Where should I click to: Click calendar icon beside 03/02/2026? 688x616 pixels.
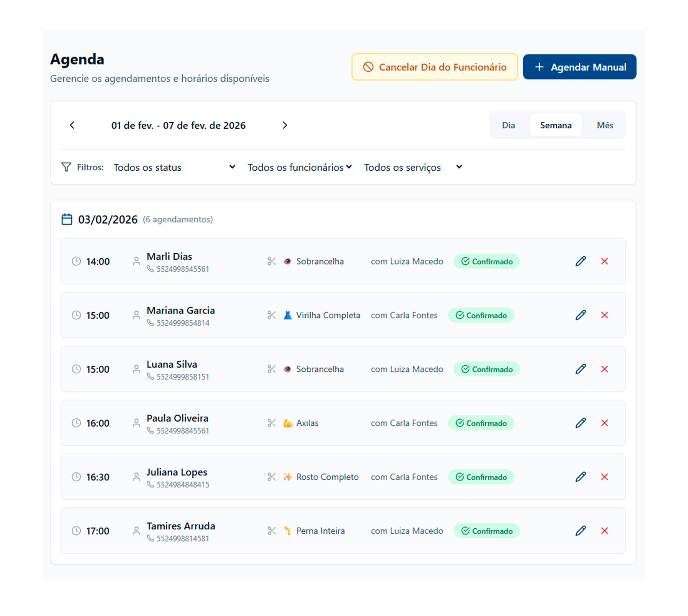click(67, 219)
